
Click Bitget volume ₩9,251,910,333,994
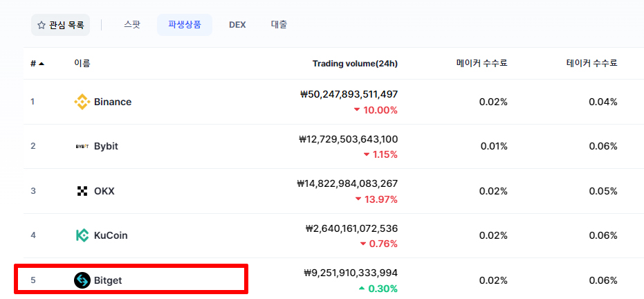pos(351,273)
